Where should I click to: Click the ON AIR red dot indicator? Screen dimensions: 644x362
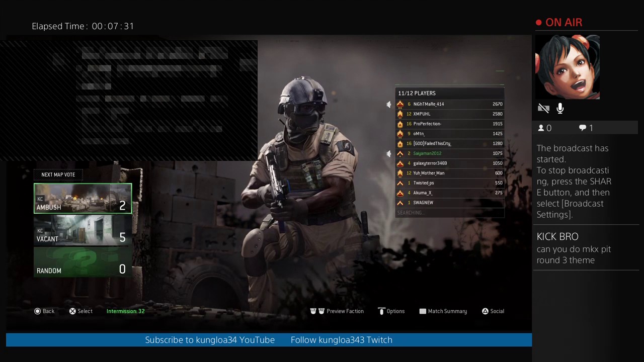coord(538,22)
